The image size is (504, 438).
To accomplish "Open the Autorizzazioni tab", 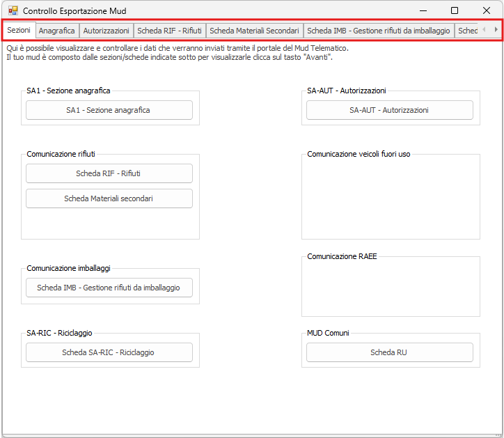I will 107,31.
